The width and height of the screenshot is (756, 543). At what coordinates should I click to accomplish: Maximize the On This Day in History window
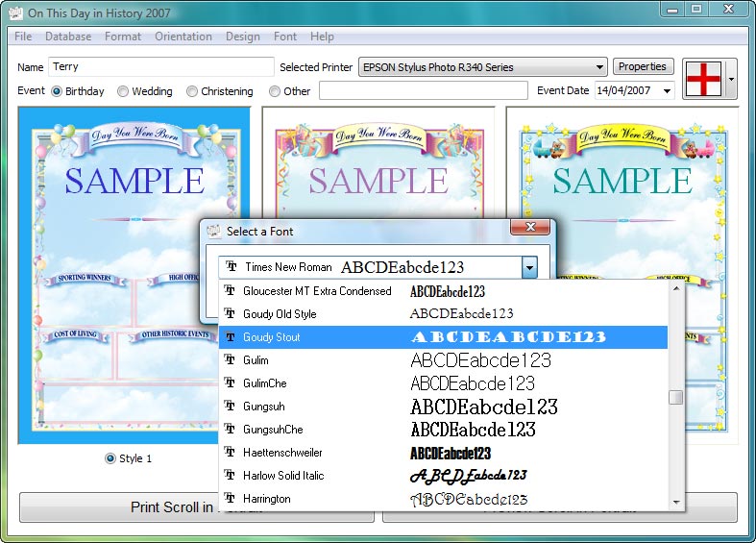coord(696,9)
